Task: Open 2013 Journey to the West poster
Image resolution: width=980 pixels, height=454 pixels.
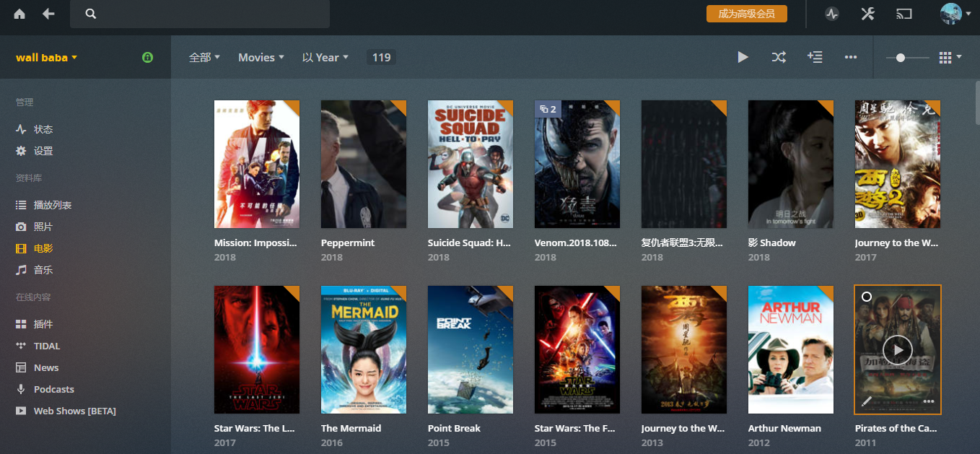Action: (684, 349)
